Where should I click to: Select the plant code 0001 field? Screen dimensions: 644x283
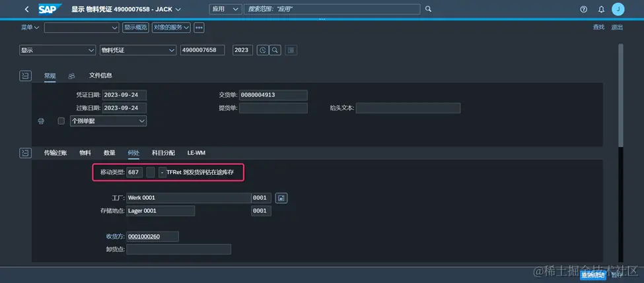click(x=261, y=198)
